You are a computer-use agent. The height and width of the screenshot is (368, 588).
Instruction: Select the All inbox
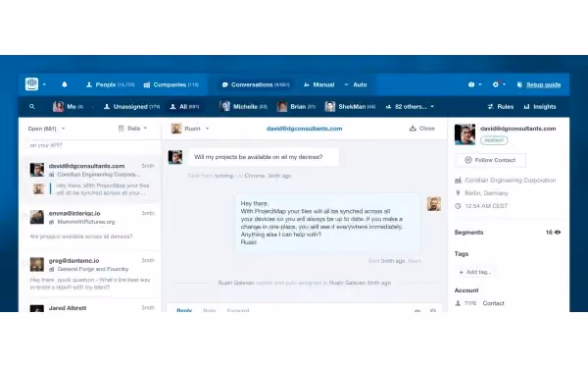pyautogui.click(x=184, y=107)
